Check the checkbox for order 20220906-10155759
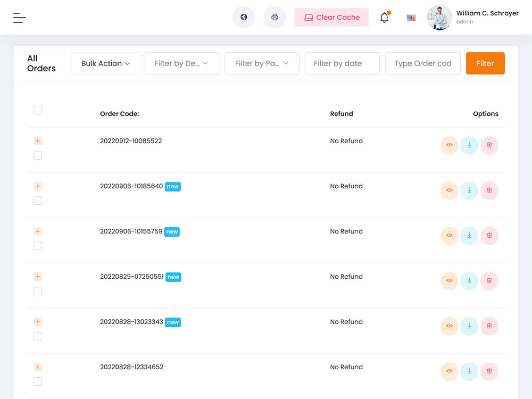Viewport: 532px width, 399px height. (x=38, y=246)
